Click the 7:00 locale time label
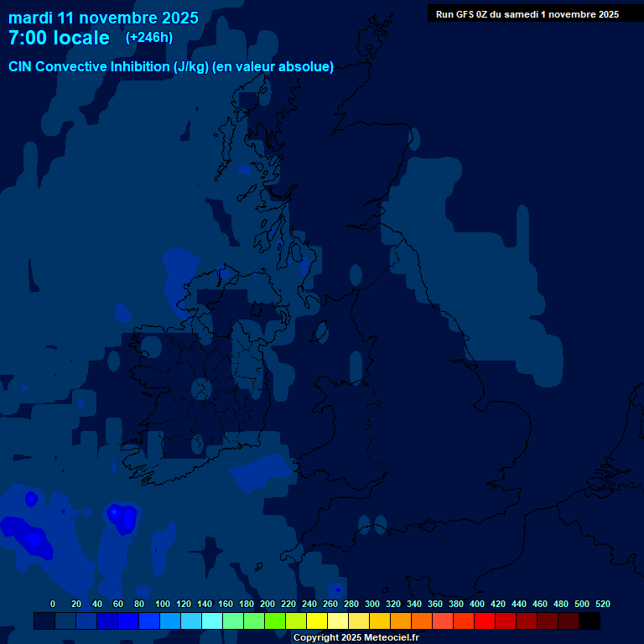 pos(59,39)
